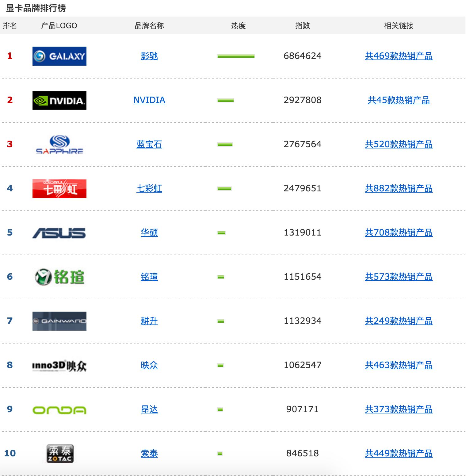Click the ZOTAC 索泰 logo
The width and height of the screenshot is (466, 476).
pyautogui.click(x=60, y=454)
